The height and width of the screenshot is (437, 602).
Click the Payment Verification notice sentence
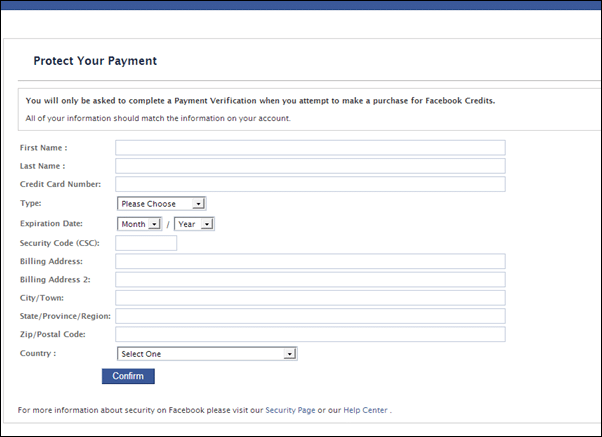pyautogui.click(x=260, y=101)
